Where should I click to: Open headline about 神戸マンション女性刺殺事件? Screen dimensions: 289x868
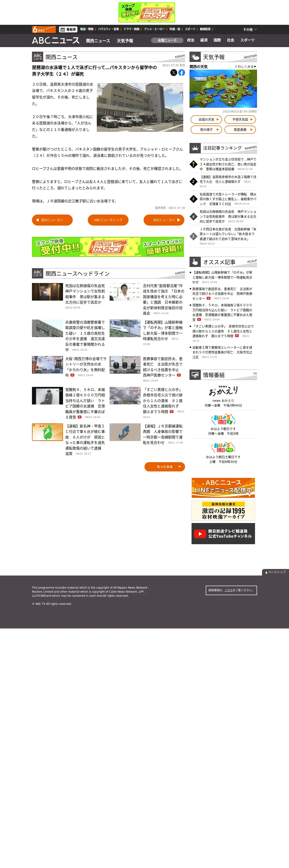[x=86, y=294]
